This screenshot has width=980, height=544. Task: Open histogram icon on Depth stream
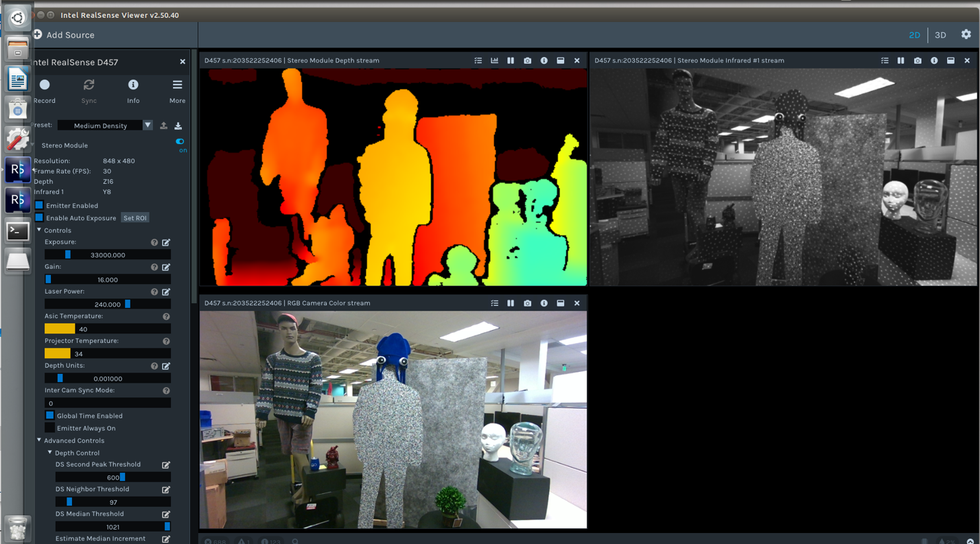coord(494,60)
